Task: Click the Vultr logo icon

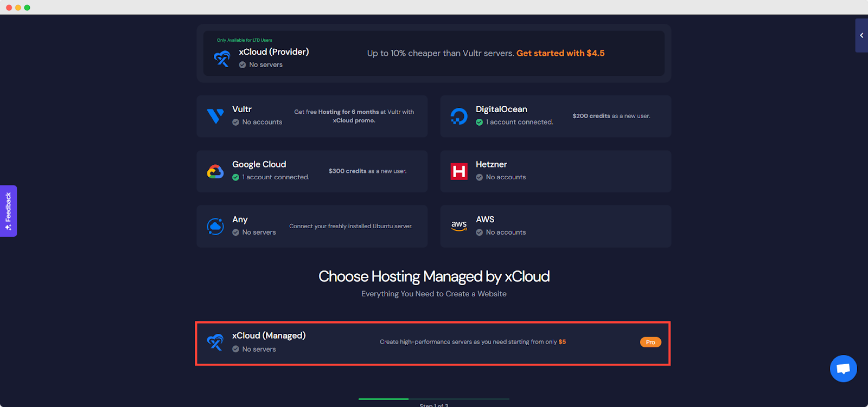Action: (x=215, y=116)
